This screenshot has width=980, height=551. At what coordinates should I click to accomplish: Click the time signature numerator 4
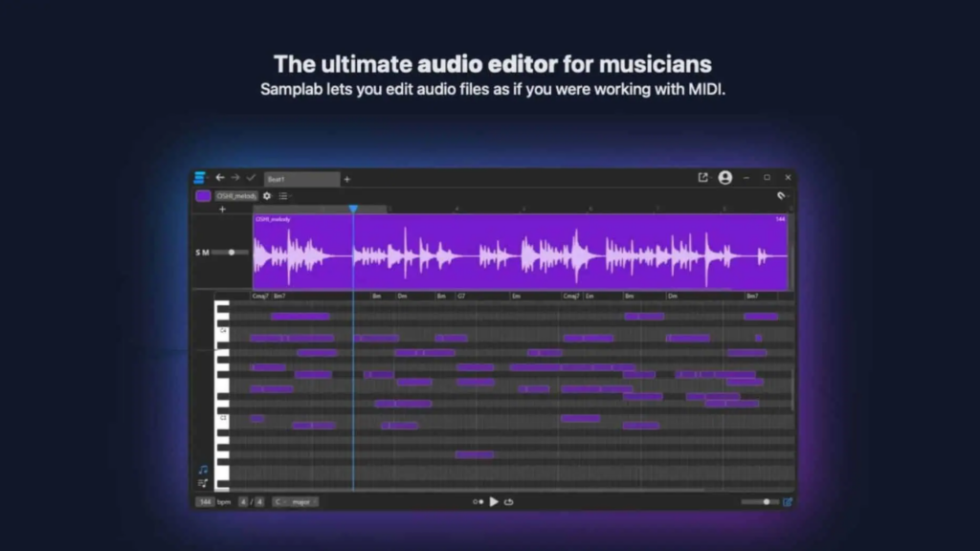pos(244,501)
